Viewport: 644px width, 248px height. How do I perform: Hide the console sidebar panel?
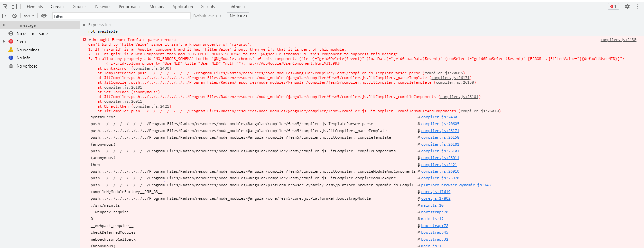click(5, 16)
